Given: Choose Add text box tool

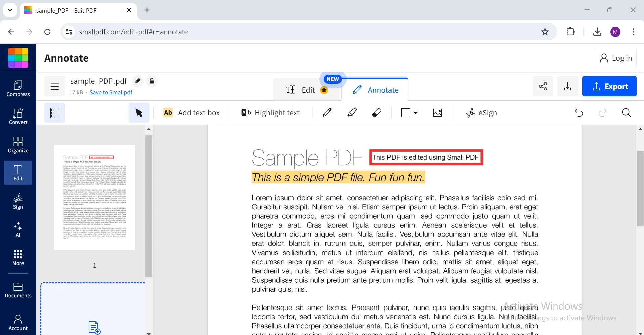Looking at the screenshot, I should [x=191, y=113].
